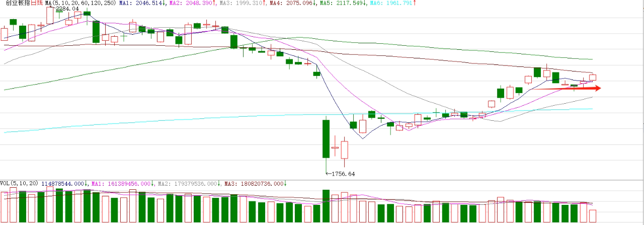Click the green MA5: 2117.549 value
Image resolution: width=644 pixels, height=225 pixels.
343,3
